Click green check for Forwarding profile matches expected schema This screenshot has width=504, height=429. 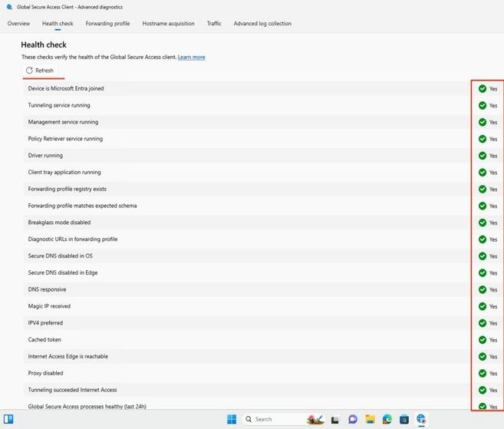[483, 206]
